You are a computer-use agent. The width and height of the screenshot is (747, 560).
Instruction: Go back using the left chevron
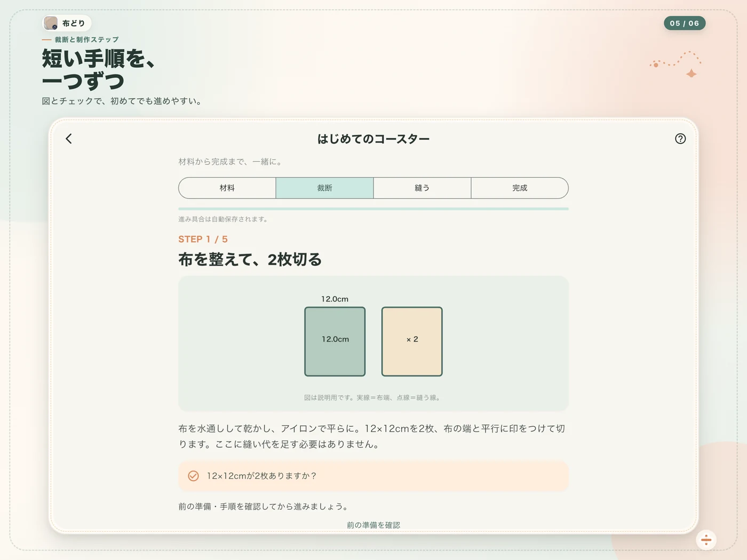pos(69,139)
